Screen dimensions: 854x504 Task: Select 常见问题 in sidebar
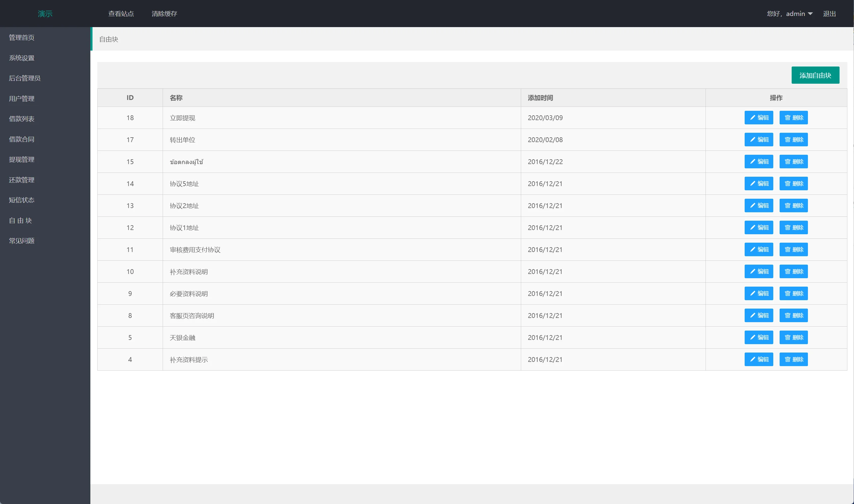22,241
